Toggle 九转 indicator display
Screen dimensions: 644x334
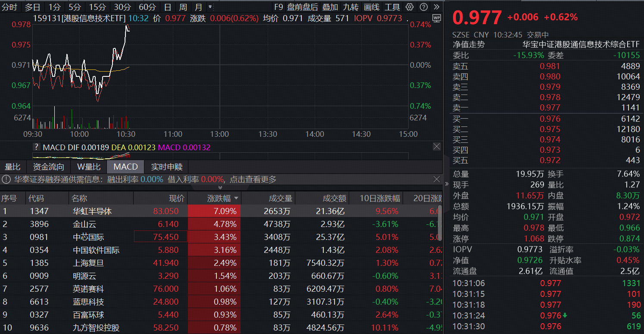point(350,7)
